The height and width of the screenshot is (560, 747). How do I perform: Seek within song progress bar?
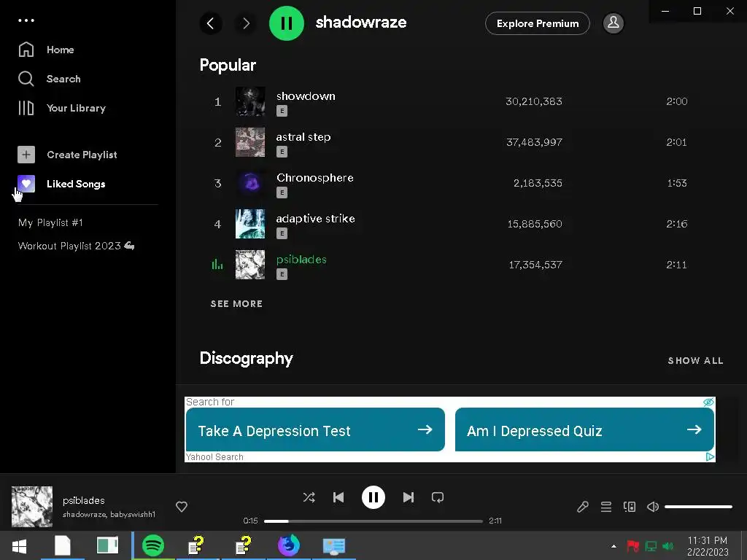[x=373, y=521]
